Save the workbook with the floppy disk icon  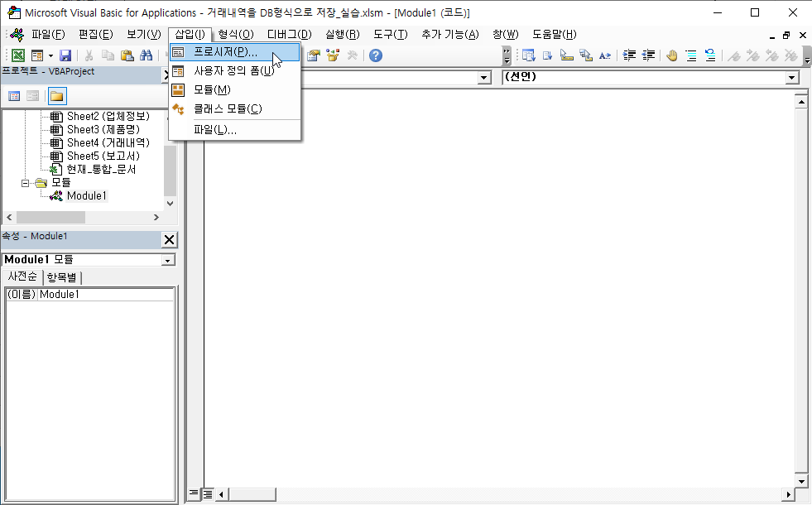65,55
